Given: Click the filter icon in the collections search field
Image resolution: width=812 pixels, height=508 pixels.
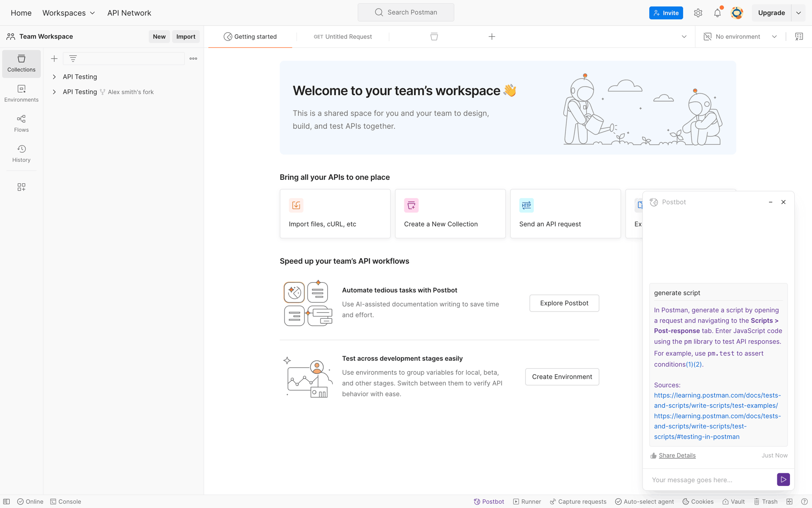Looking at the screenshot, I should click(73, 58).
